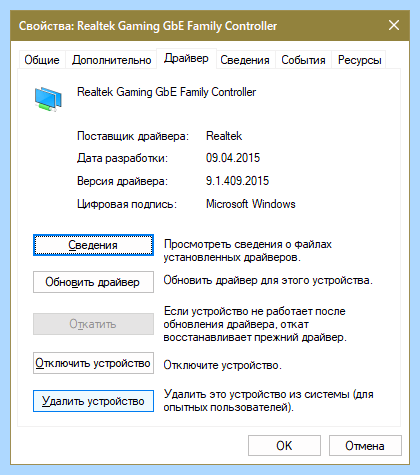Screen dimensions: 420x475
Task: Click Удалить устройство button
Action: (93, 401)
